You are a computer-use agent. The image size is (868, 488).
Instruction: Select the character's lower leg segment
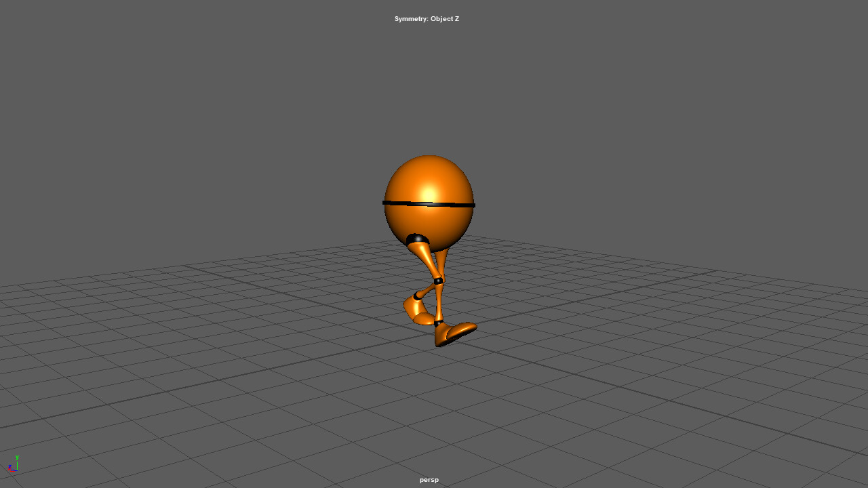point(439,302)
